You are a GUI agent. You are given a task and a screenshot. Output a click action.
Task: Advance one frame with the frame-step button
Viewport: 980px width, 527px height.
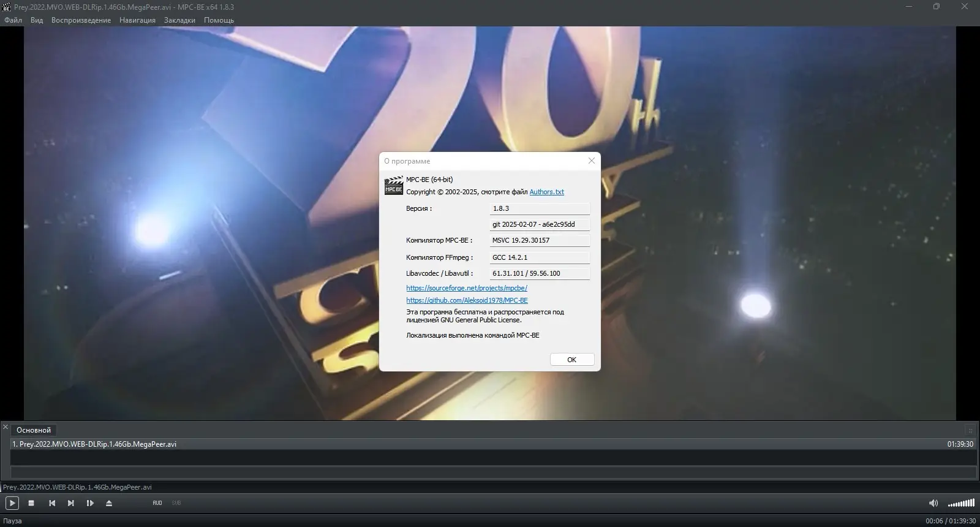click(90, 503)
